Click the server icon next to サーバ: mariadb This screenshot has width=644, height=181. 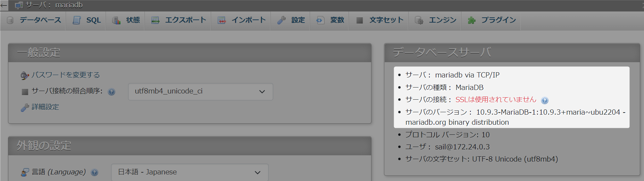[19, 5]
